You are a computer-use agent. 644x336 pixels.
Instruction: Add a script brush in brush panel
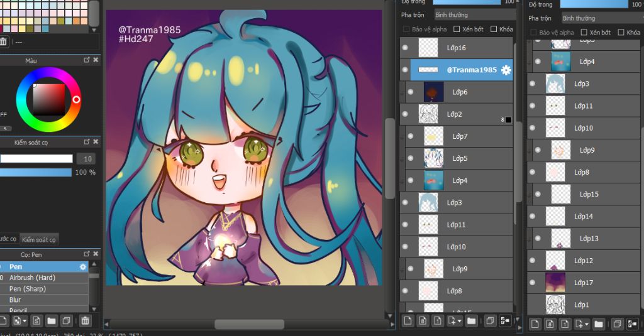pyautogui.click(x=36, y=321)
